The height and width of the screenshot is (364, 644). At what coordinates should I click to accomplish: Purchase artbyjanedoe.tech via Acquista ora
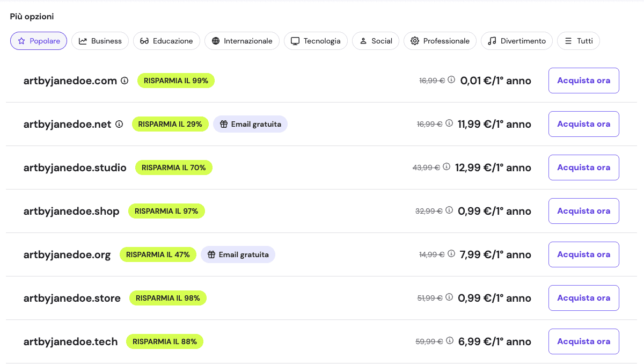(x=583, y=341)
